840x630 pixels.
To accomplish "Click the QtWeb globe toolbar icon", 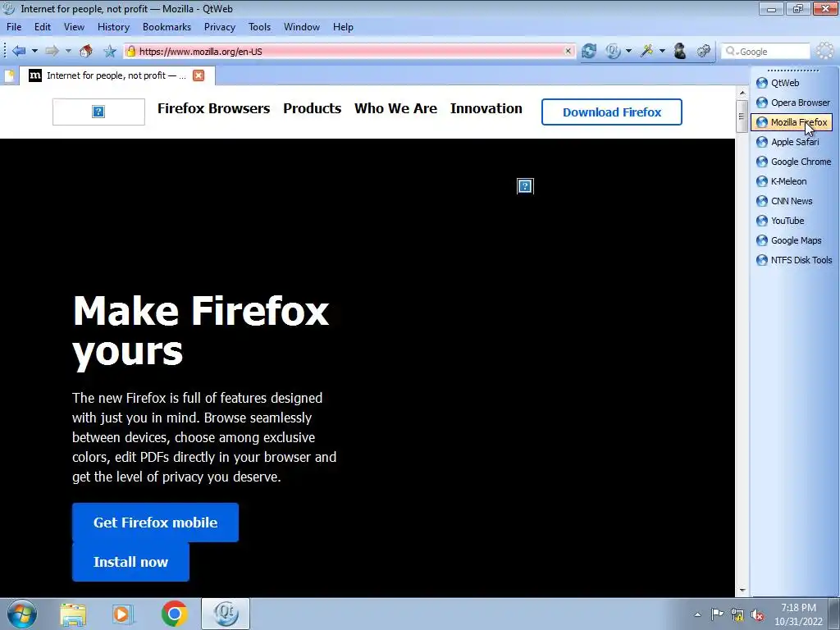I will click(x=613, y=51).
